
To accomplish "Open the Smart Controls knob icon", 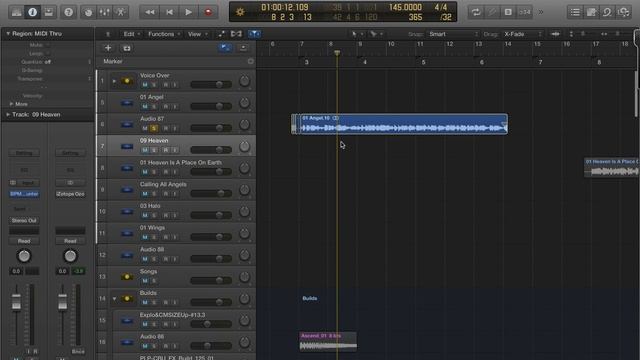I will tap(88, 12).
